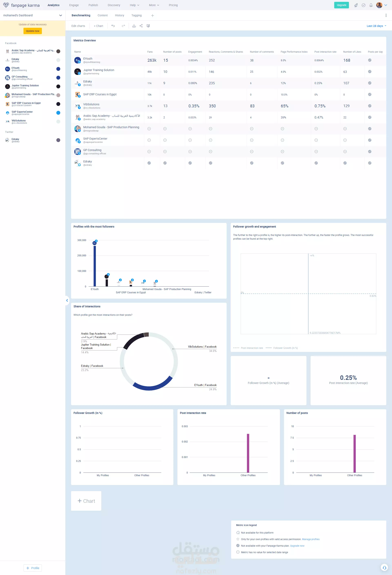The width and height of the screenshot is (392, 575).
Task: Click Edraky Twitter avatar in table
Action: coord(77,163)
